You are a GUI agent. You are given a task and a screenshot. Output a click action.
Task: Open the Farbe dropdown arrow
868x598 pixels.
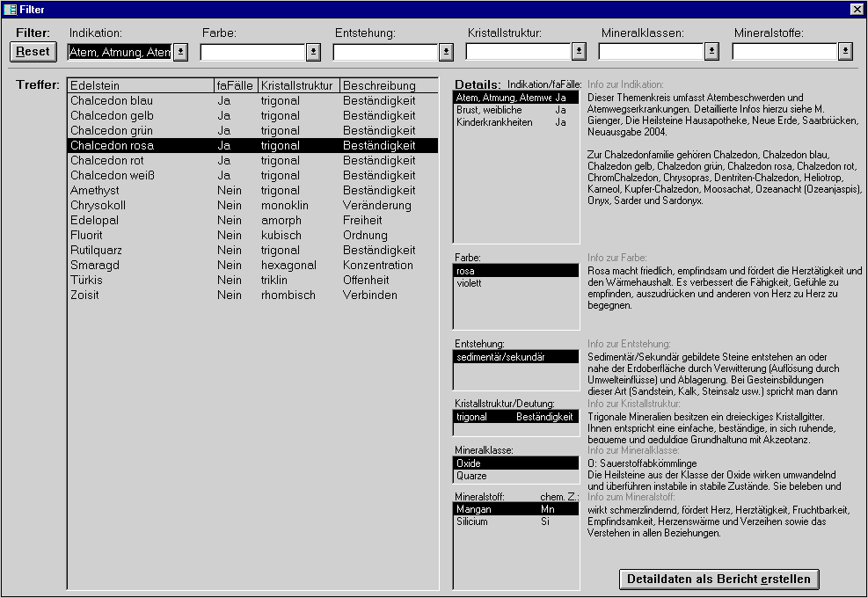(x=313, y=52)
